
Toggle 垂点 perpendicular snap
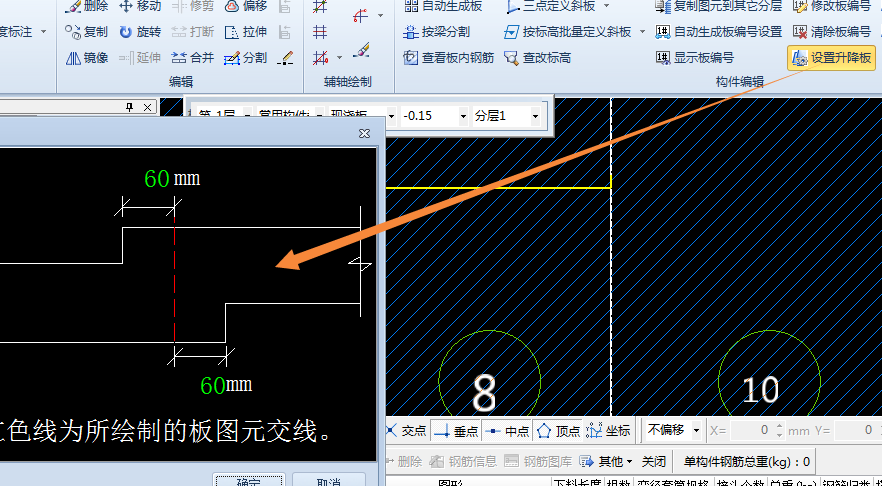456,431
